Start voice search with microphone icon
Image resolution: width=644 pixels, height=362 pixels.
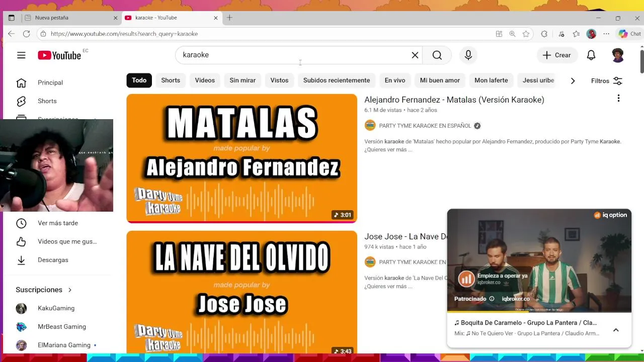tap(468, 55)
